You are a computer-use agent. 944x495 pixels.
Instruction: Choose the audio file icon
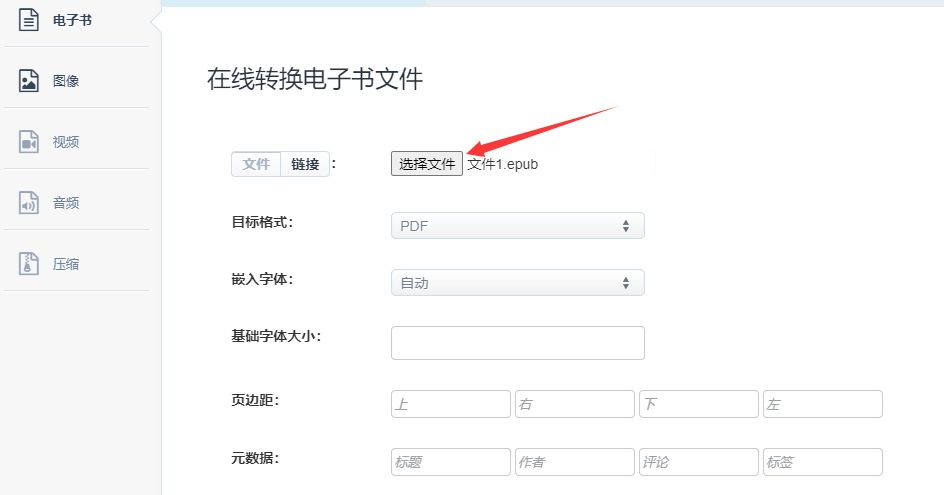[28, 203]
